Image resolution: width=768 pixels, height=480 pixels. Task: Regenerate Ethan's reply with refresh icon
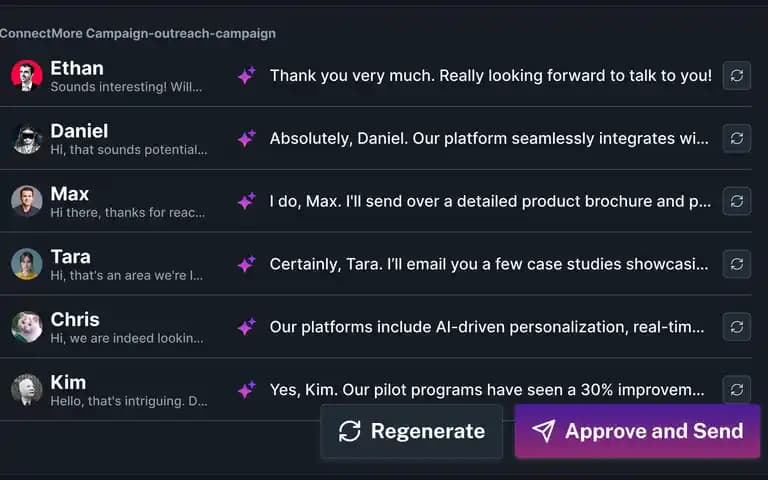[x=737, y=75]
